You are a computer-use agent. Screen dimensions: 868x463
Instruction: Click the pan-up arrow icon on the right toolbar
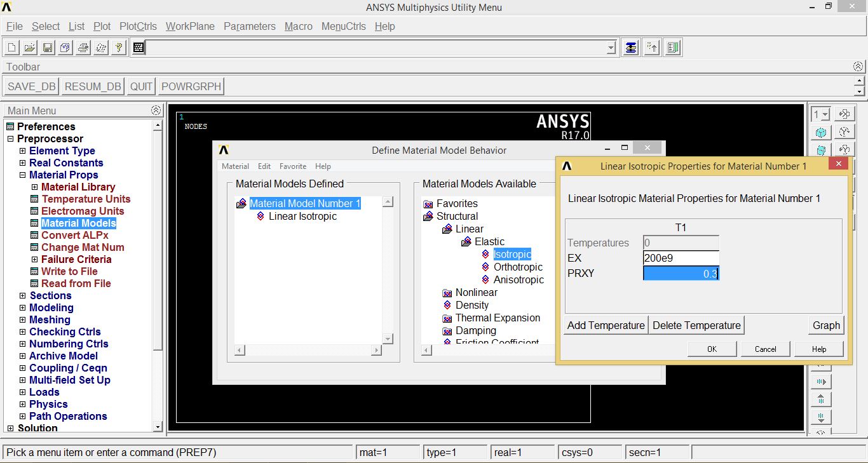tap(820, 399)
